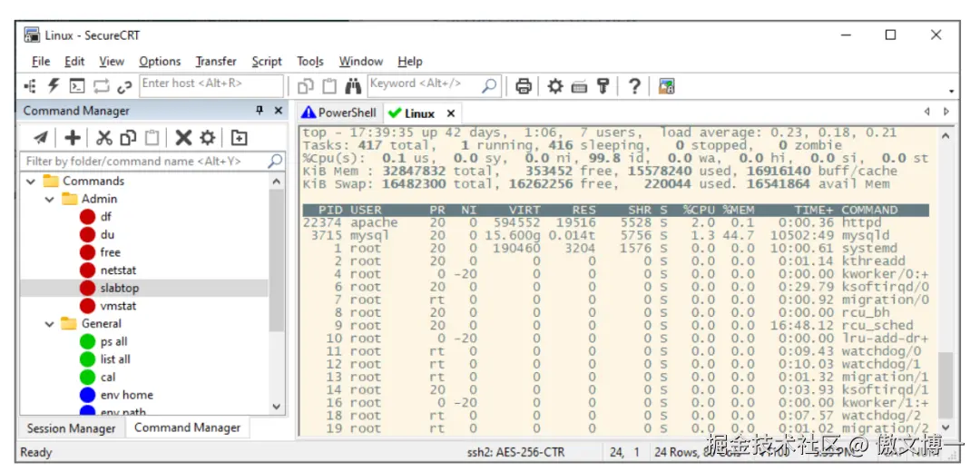
Task: Switch to the Session Manager tab
Action: pyautogui.click(x=72, y=428)
